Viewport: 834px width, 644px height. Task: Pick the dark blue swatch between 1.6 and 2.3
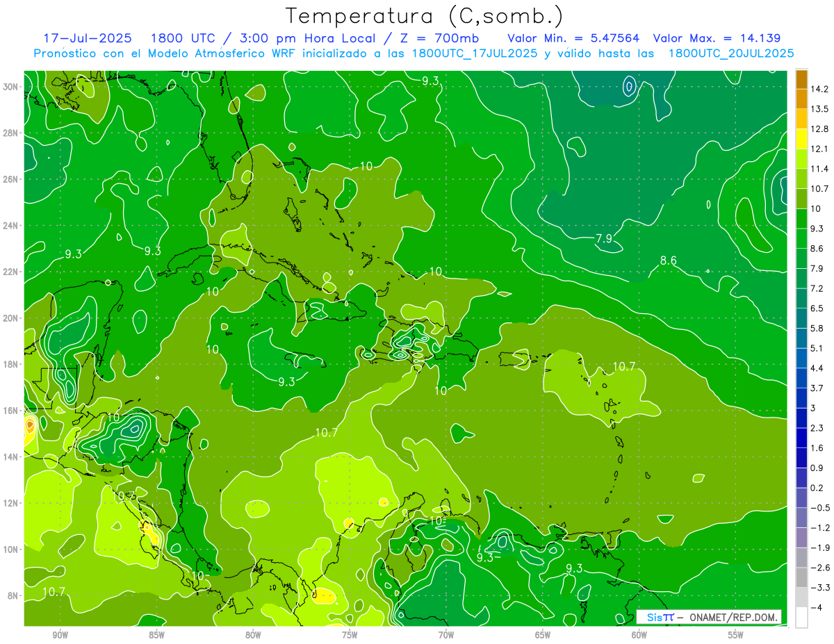coord(801,437)
